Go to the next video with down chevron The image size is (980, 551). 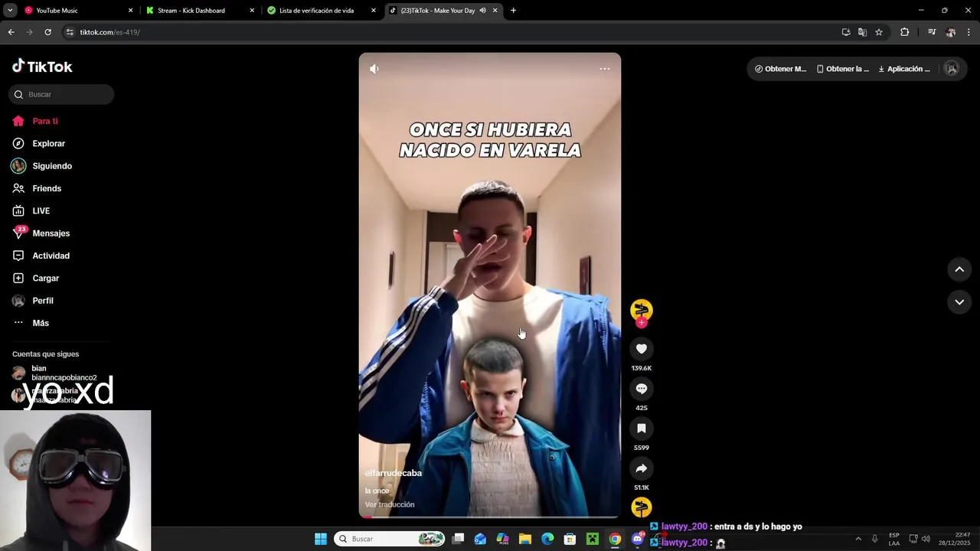point(959,302)
